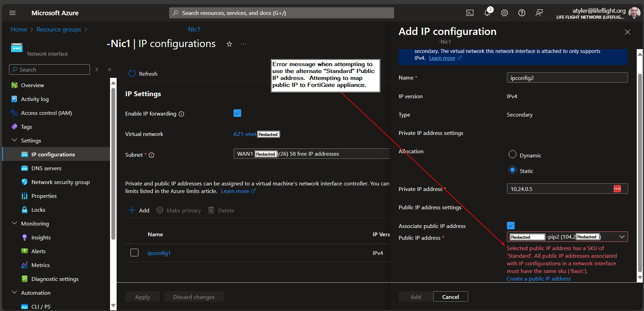644x311 pixels.
Task: Show info icon beside Subnet
Action: coord(152,155)
